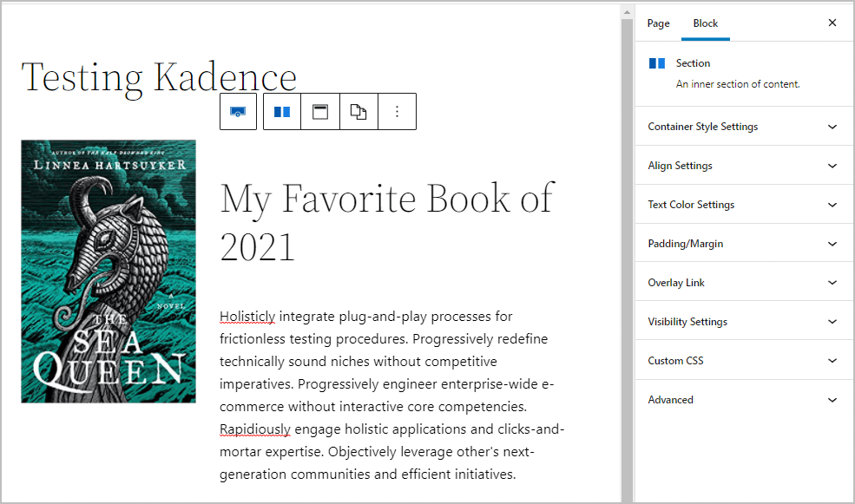This screenshot has width=855, height=504.
Task: Select the Block tab
Action: click(x=706, y=23)
